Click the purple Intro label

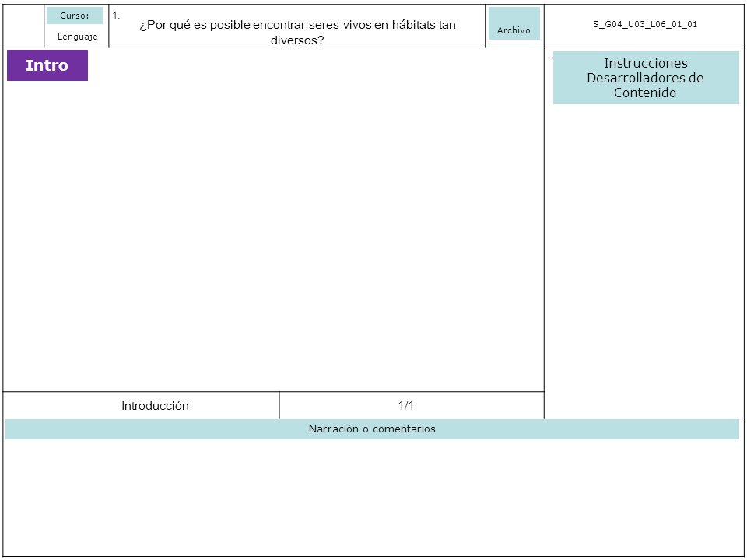(47, 65)
